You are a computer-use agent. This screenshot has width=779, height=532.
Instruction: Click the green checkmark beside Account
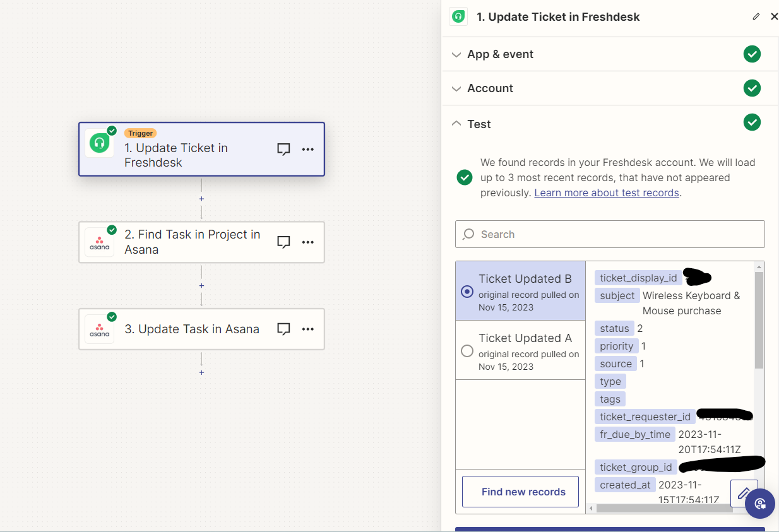[752, 88]
